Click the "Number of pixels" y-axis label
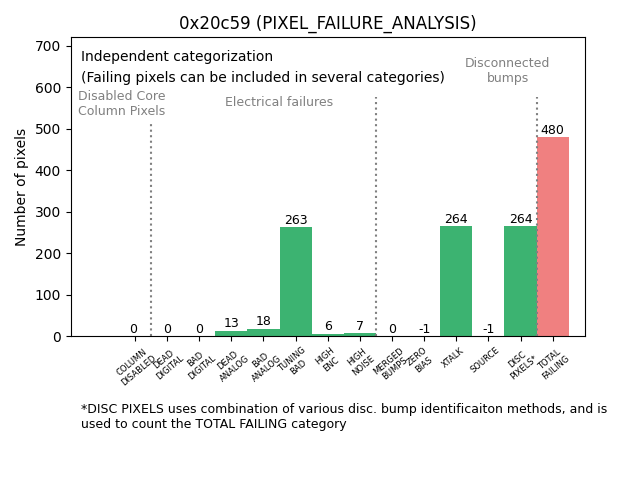Screen dimensions: 640x480 22,187
